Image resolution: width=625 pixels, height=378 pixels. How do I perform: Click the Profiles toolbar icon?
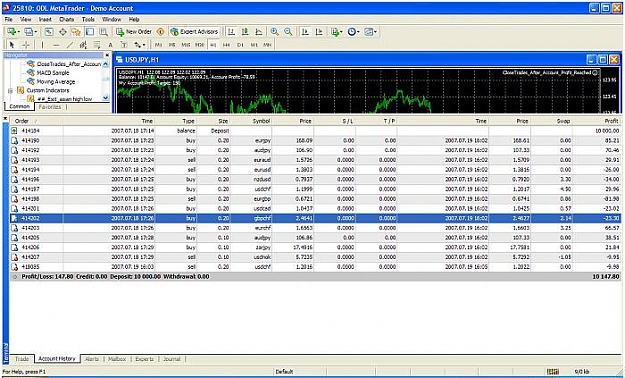28,32
